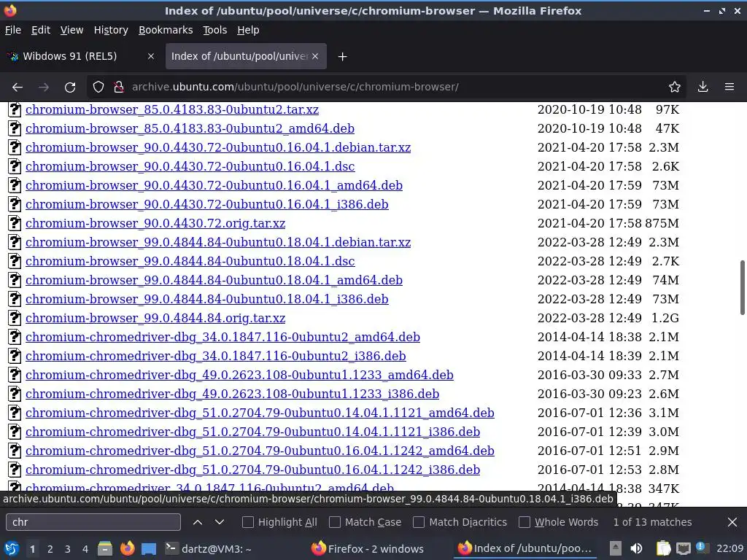Open chromium-browser_99.0.4844.84-0ubuntu0.18.04.1.debian.tar.xz link
Screen dimensions: 747x560
[217, 242]
